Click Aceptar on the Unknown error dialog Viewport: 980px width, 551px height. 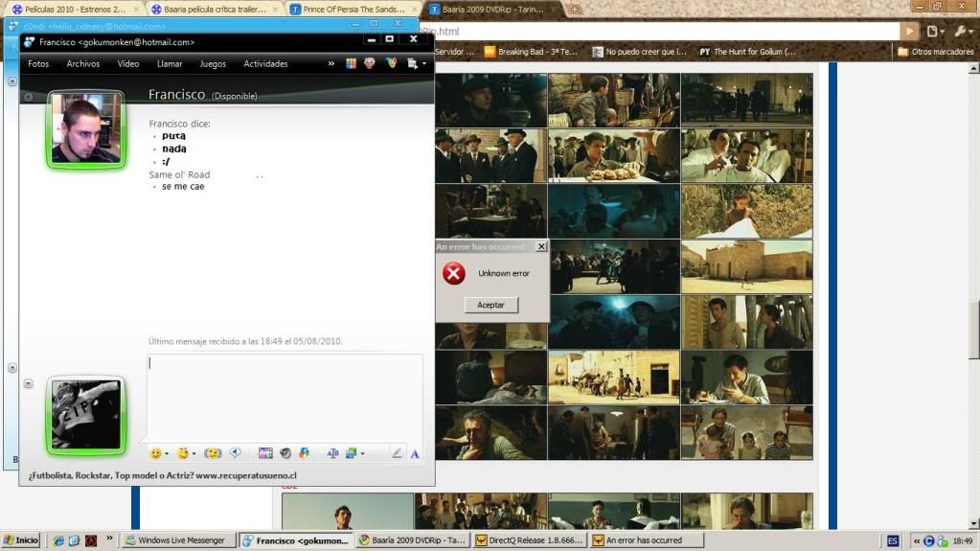pos(490,305)
